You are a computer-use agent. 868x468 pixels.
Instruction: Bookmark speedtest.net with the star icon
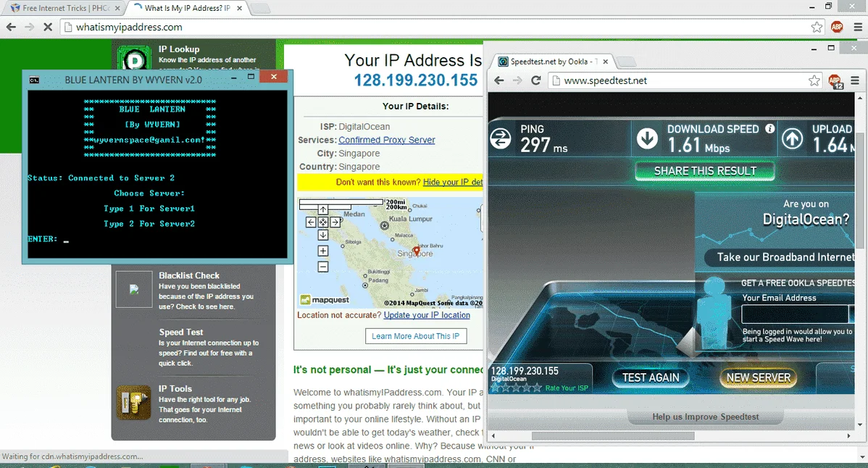coord(814,80)
